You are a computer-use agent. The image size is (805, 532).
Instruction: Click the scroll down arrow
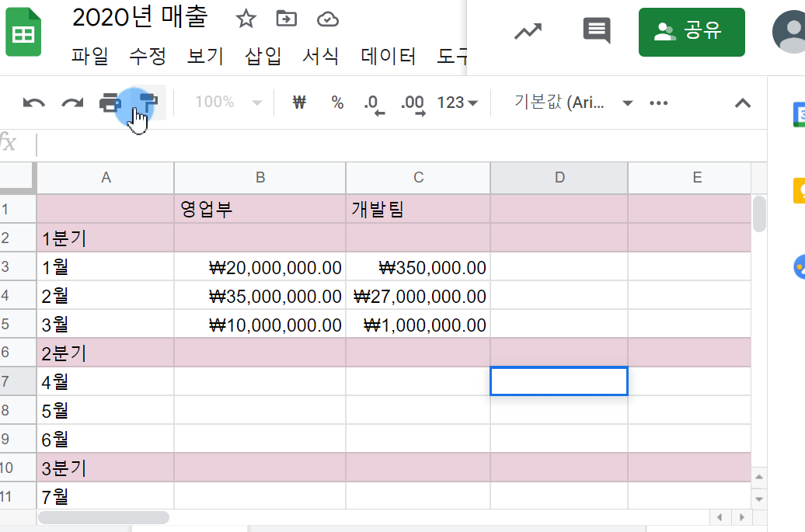point(759,498)
